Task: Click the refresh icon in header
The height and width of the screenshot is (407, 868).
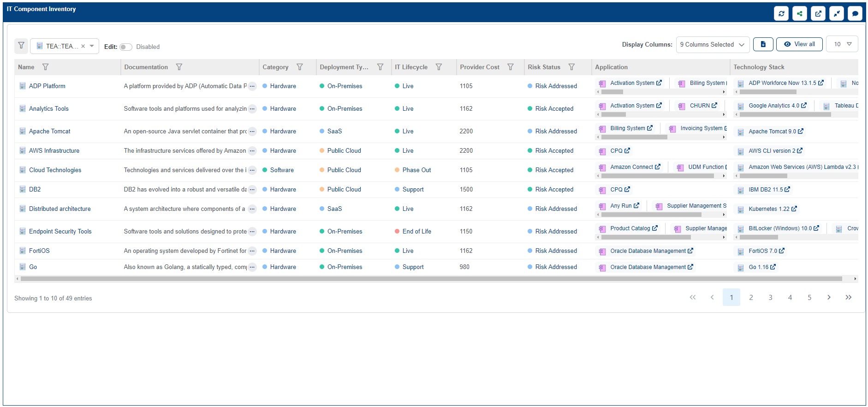Action: click(x=781, y=13)
